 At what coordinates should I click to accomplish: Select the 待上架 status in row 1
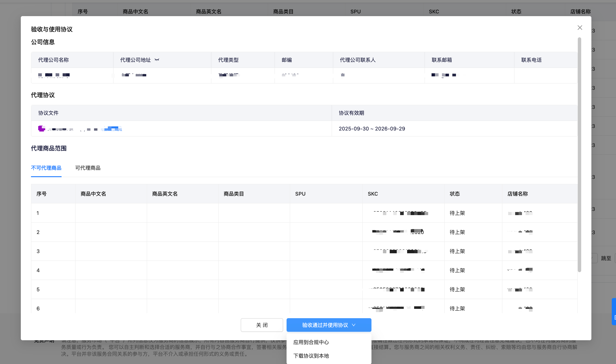tap(457, 213)
